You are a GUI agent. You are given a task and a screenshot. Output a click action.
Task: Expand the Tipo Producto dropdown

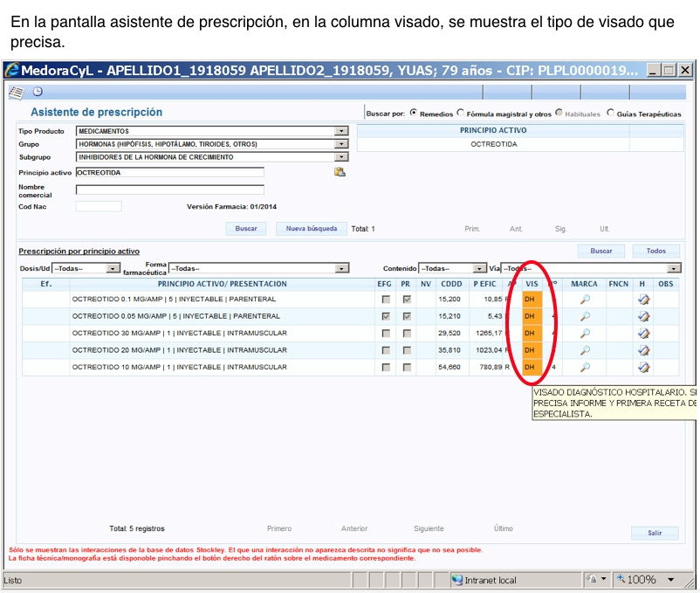(x=341, y=131)
